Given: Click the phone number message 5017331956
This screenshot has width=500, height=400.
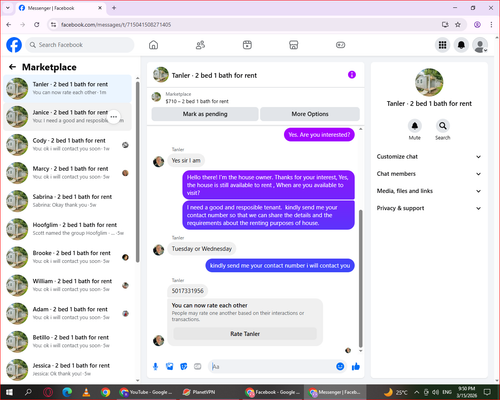Looking at the screenshot, I should point(188,291).
